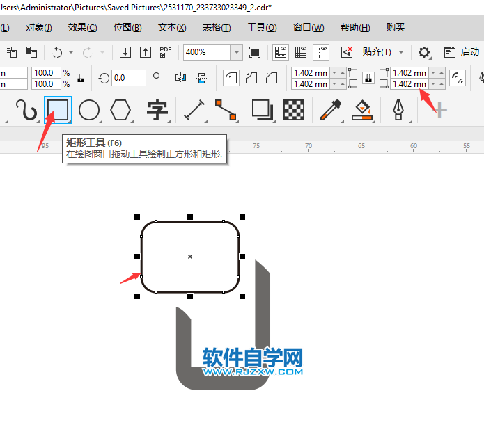This screenshot has height=448, width=484.
Task: Toggle Relative Corner Scaling button
Action: click(457, 78)
